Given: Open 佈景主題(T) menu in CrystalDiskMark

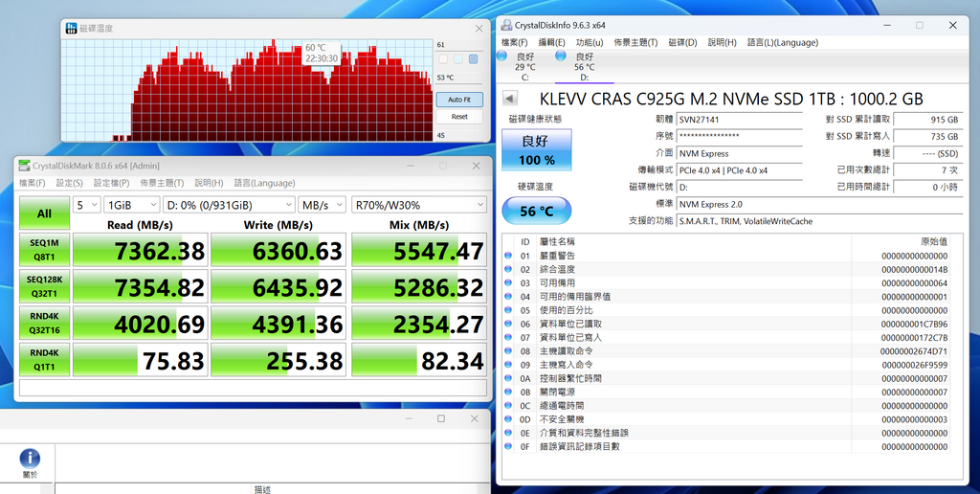Looking at the screenshot, I should tap(162, 183).
